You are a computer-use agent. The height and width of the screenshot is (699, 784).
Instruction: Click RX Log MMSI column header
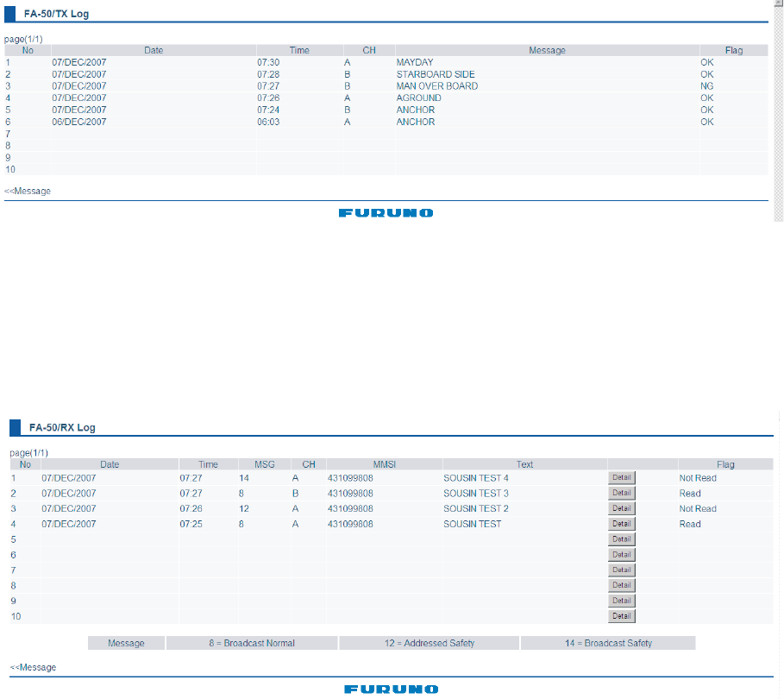click(x=384, y=464)
